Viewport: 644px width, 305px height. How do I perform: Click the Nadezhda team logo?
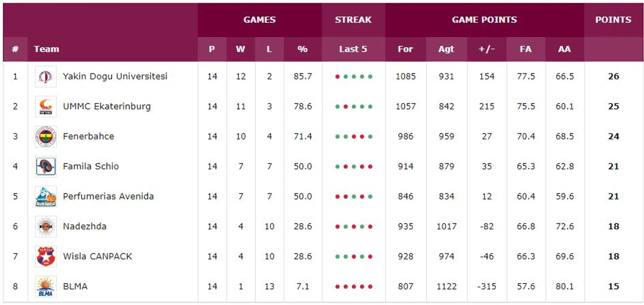pyautogui.click(x=46, y=227)
